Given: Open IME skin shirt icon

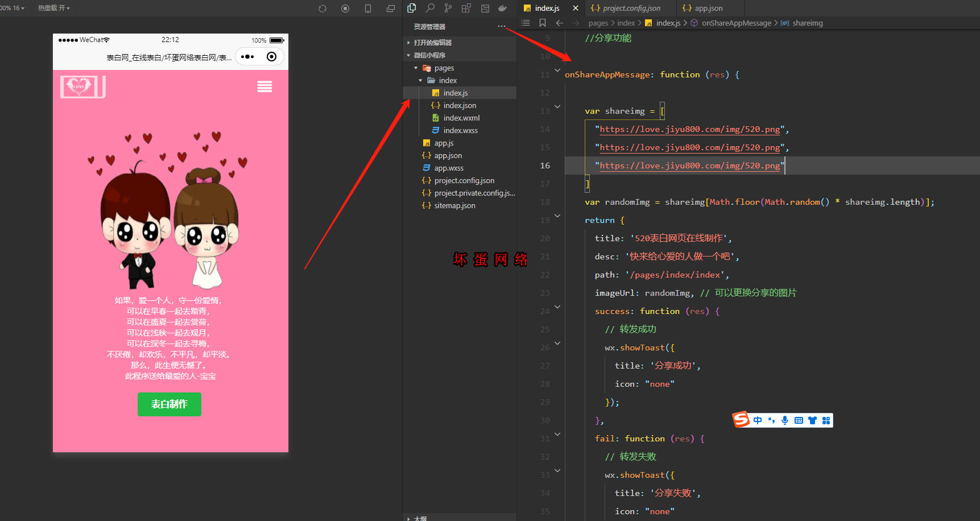Looking at the screenshot, I should pyautogui.click(x=812, y=420).
